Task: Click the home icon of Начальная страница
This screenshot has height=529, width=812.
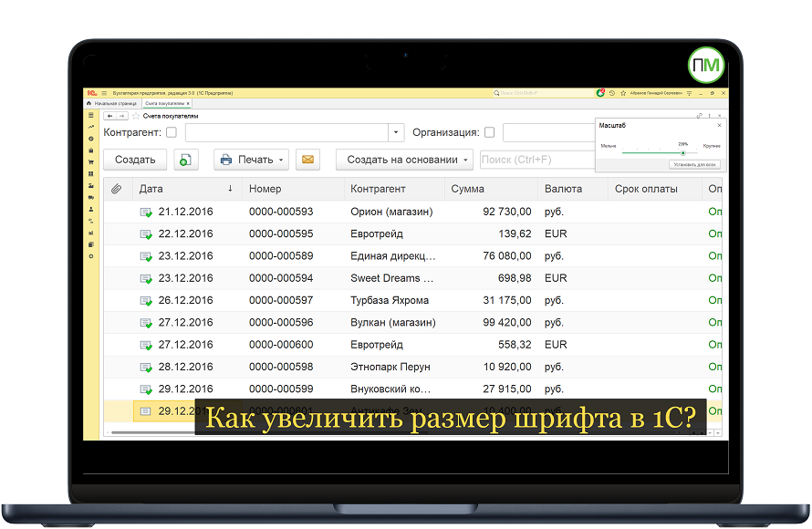Action: point(89,104)
